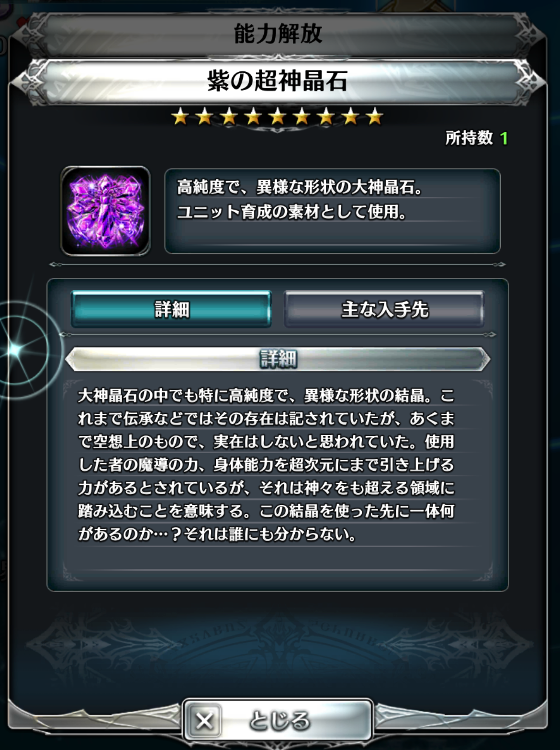Select the 詳細 tab
560x750 pixels.
(x=171, y=309)
